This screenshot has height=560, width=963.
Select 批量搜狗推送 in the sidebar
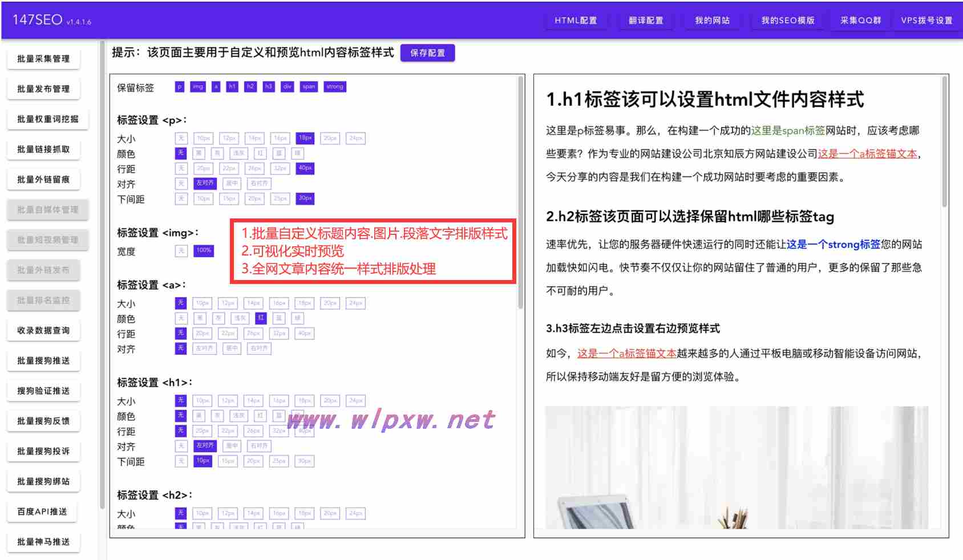click(43, 361)
